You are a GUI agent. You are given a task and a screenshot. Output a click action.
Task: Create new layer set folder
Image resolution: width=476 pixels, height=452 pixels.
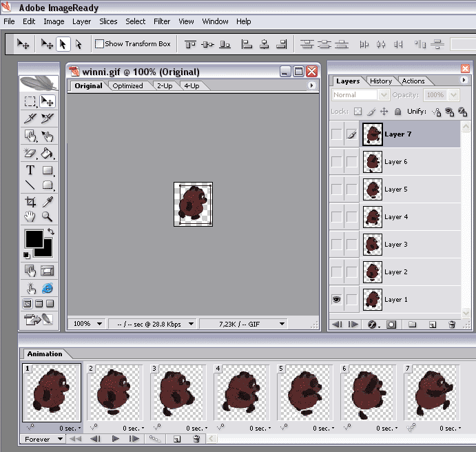tap(412, 325)
